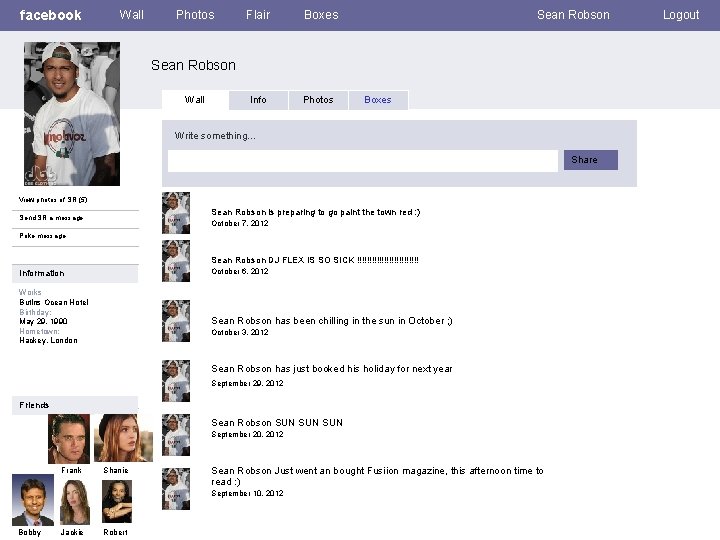The height and width of the screenshot is (540, 720).
Task: Click the September 10, 2012 date
Action: [x=247, y=493]
